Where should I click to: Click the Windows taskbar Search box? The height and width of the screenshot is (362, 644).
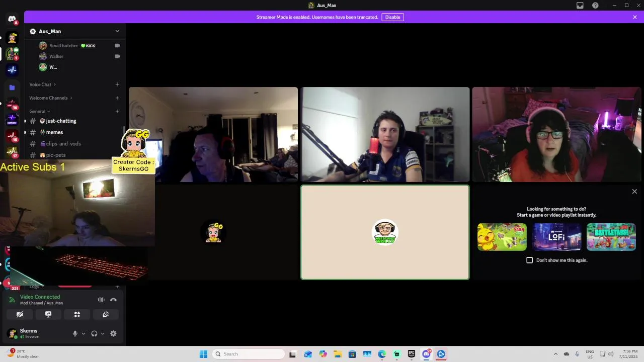click(x=249, y=354)
